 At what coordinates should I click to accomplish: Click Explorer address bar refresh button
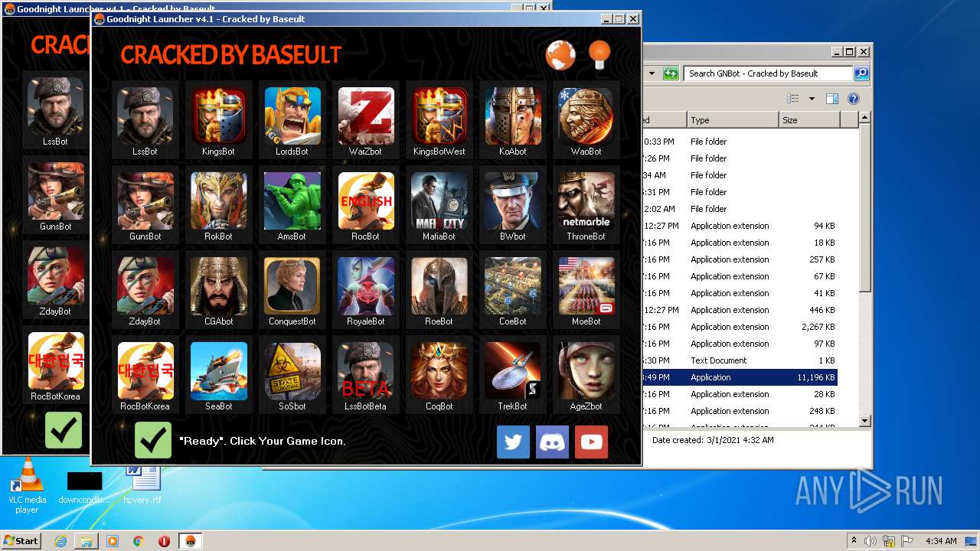[671, 73]
